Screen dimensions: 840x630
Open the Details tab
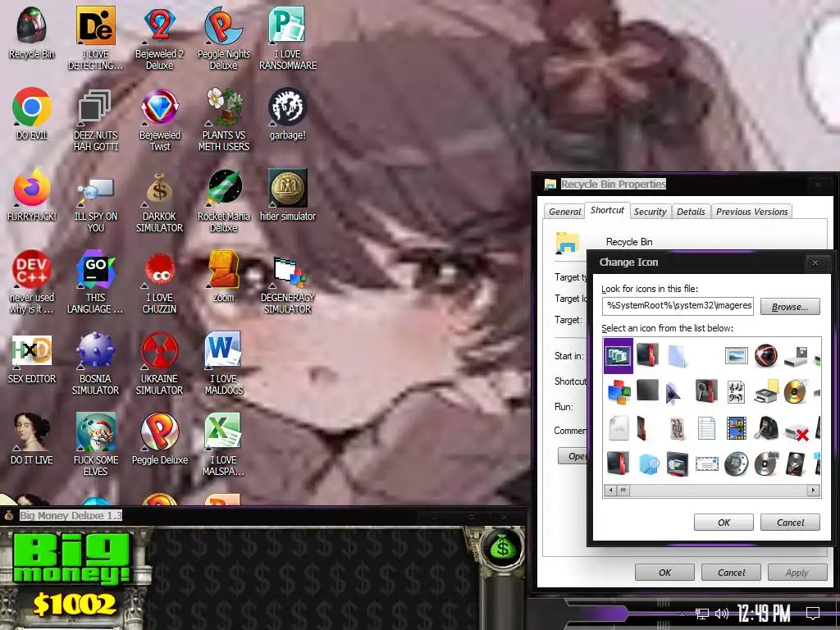pyautogui.click(x=691, y=212)
